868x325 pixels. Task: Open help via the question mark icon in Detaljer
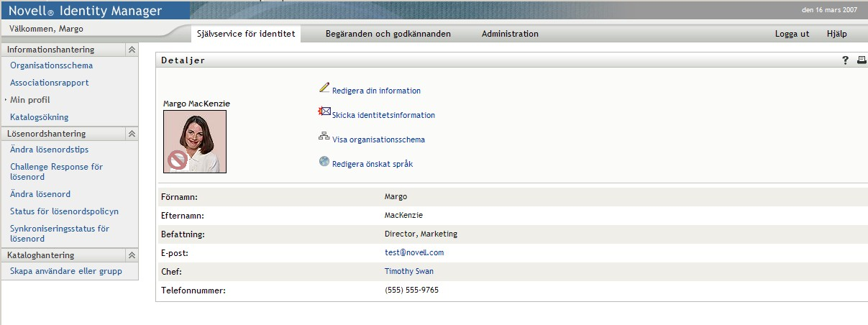coord(846,60)
